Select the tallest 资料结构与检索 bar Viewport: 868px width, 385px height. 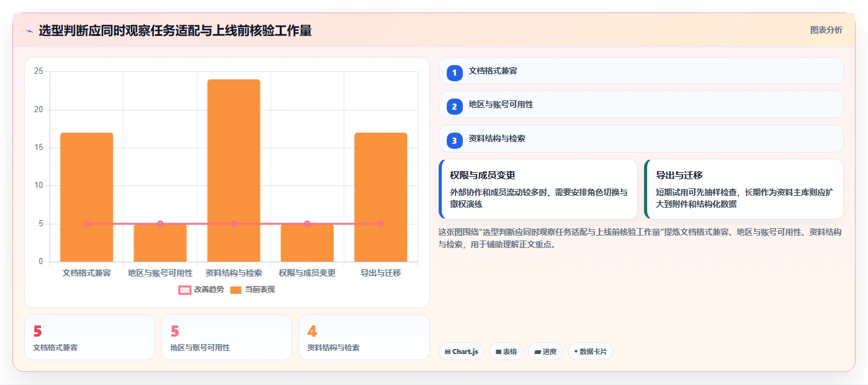(x=233, y=170)
